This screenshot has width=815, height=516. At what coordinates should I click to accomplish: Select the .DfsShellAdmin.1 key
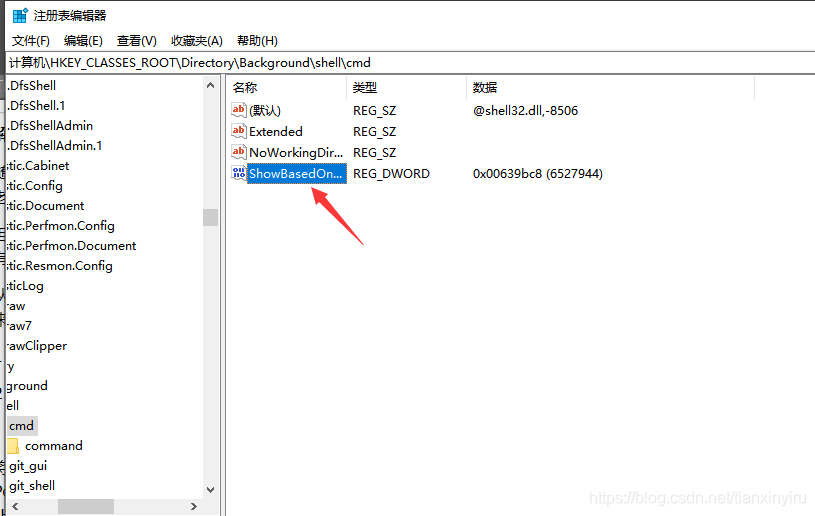[x=55, y=145]
